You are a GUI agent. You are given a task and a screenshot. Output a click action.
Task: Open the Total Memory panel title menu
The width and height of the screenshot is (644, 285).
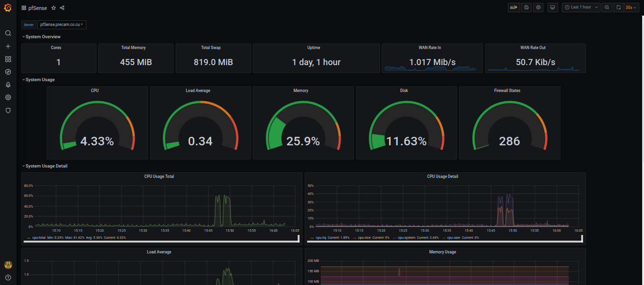click(x=133, y=48)
